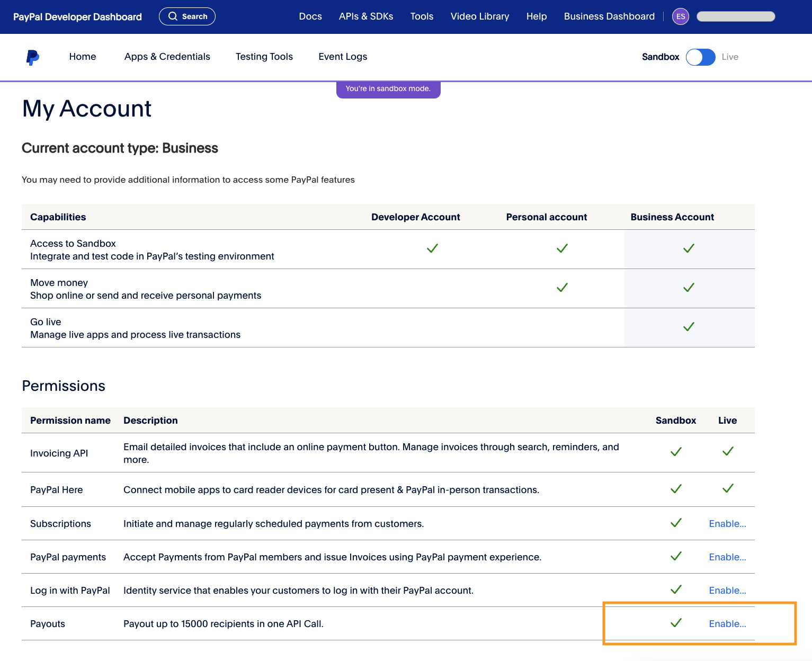
Task: Click Invoicing API live checkmark
Action: pyautogui.click(x=728, y=451)
